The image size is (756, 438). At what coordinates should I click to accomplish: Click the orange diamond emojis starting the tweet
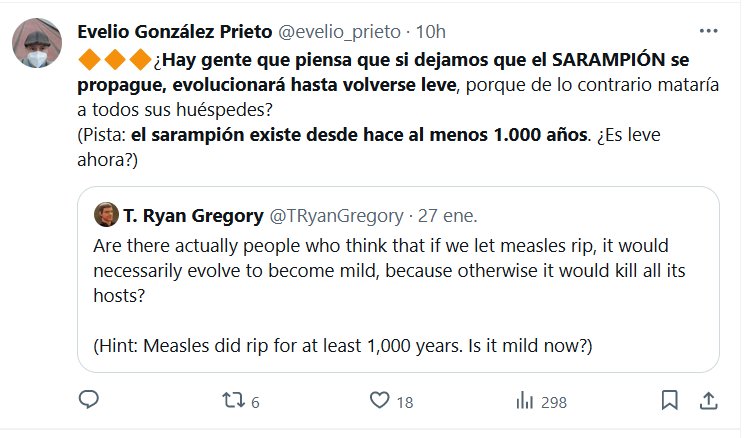[x=115, y=59]
